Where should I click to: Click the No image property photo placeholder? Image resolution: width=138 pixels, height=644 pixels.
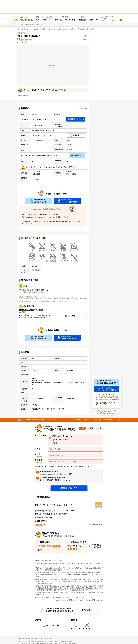coord(53,65)
